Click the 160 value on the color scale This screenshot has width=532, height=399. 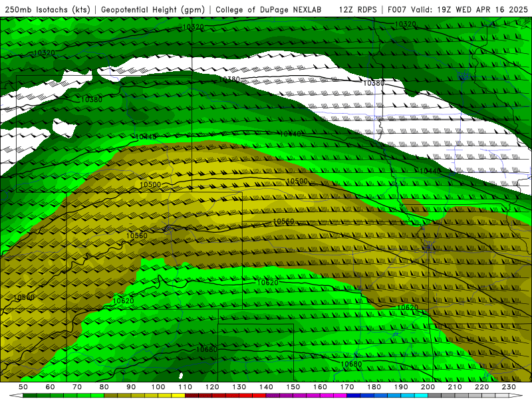click(320, 387)
